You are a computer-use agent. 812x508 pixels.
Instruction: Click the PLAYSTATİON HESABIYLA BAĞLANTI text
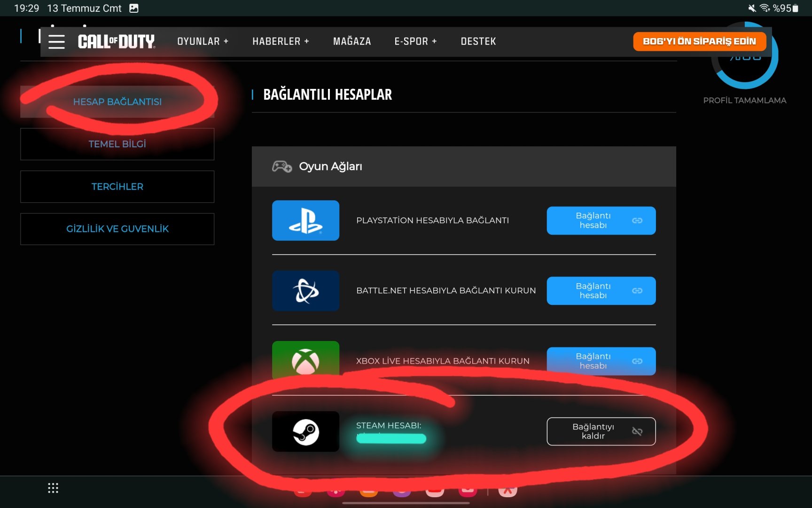tap(432, 221)
